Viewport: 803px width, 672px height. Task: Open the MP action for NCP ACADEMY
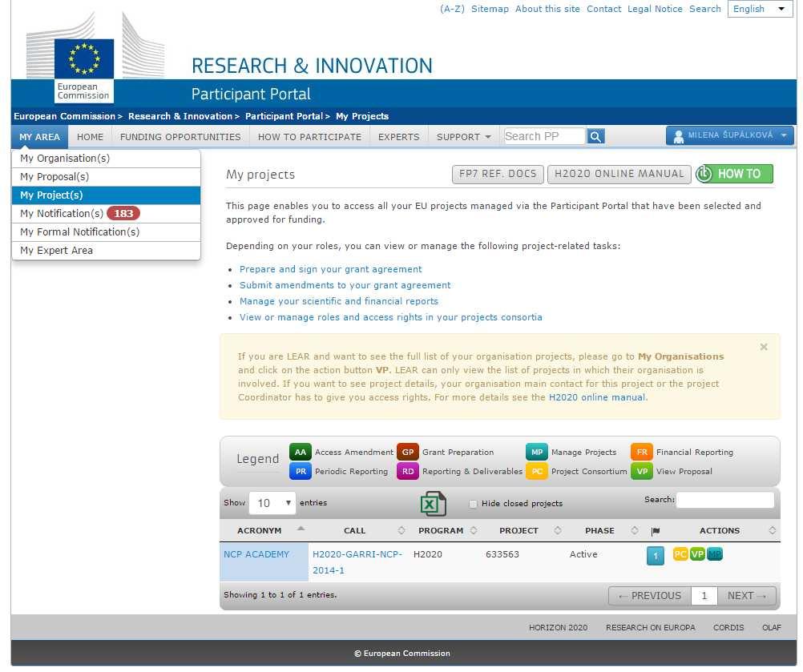(714, 553)
